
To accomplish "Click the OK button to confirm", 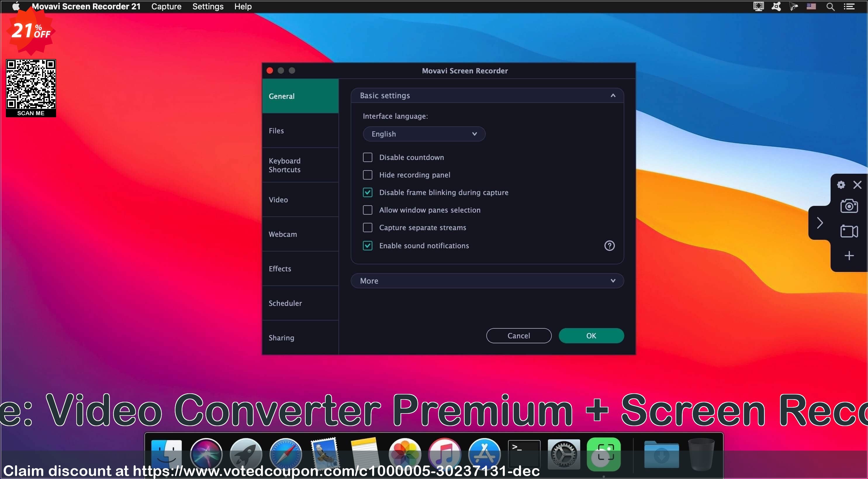I will tap(592, 335).
